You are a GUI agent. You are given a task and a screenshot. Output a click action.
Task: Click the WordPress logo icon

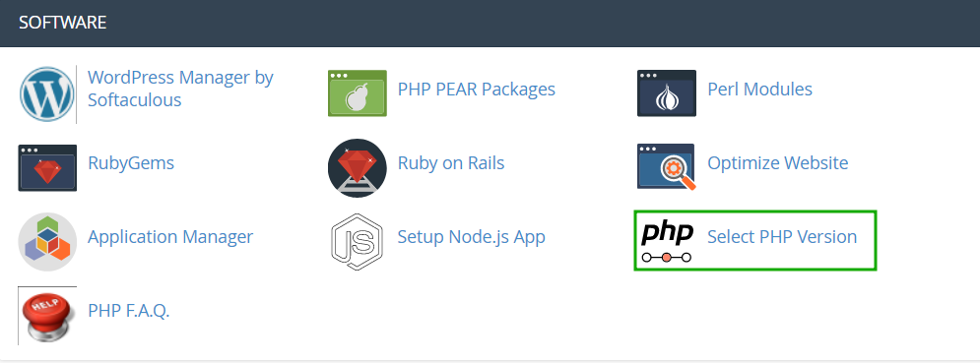pyautogui.click(x=47, y=94)
